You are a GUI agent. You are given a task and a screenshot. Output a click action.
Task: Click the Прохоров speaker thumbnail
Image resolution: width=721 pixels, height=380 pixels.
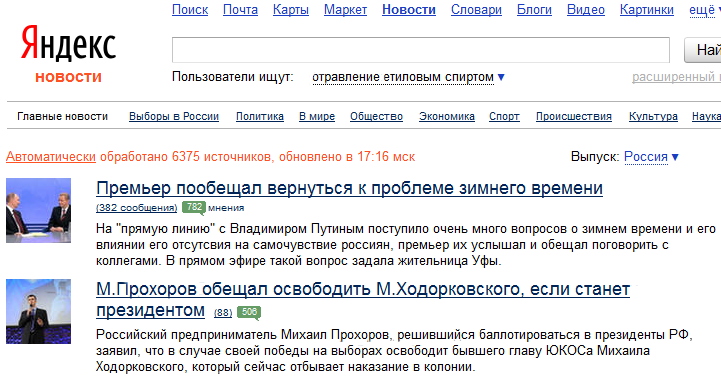coord(38,311)
